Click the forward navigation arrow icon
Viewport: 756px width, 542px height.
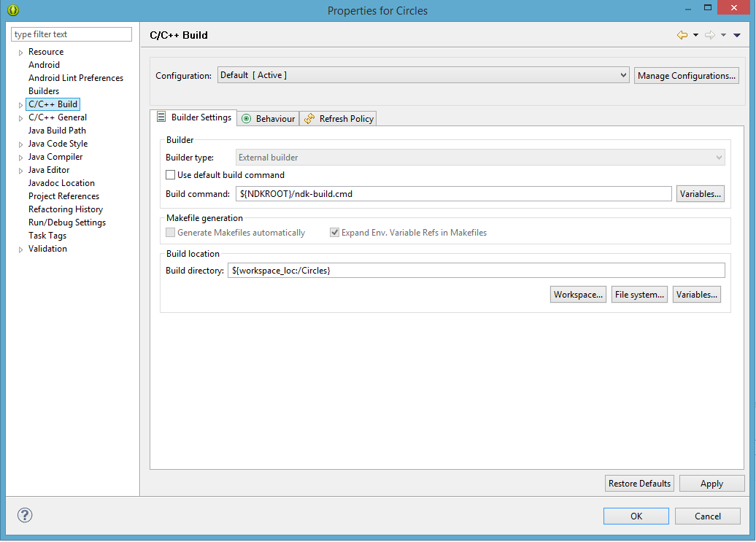[x=709, y=35]
